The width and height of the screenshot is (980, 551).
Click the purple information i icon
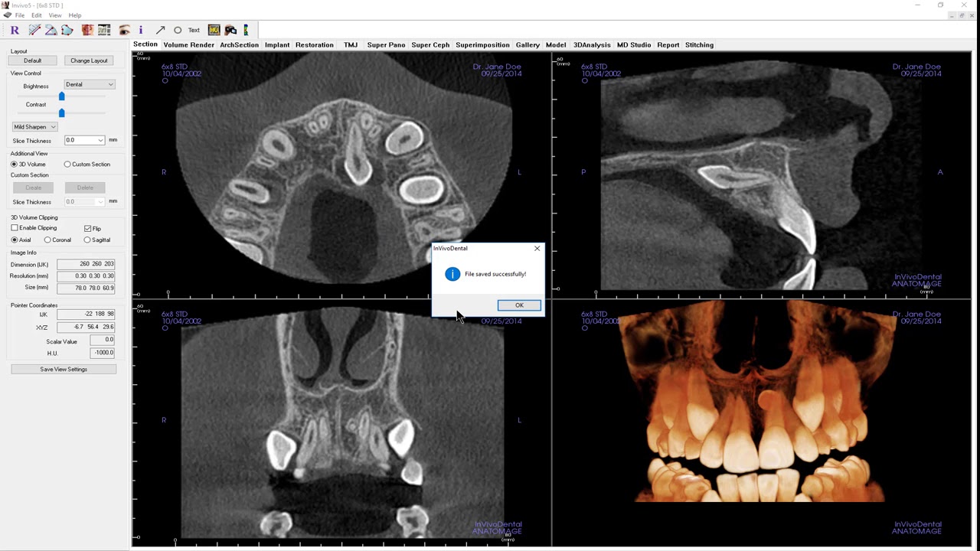141,30
